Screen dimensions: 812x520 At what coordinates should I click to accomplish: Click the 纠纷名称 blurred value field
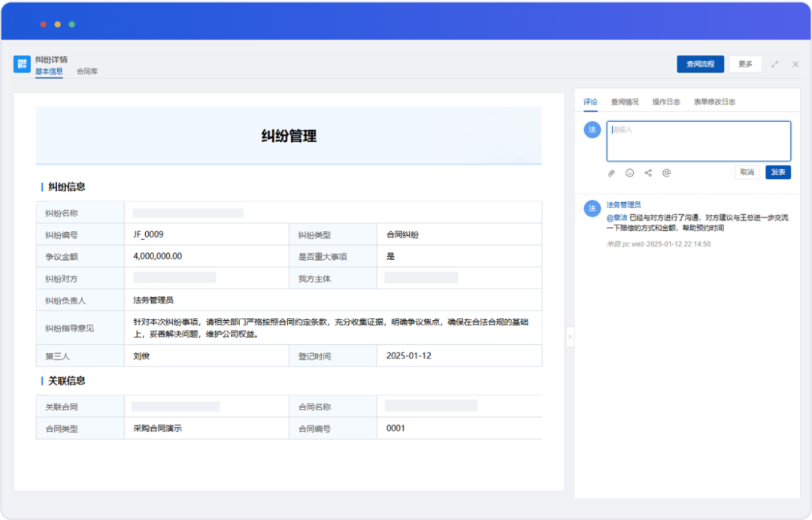(x=188, y=213)
